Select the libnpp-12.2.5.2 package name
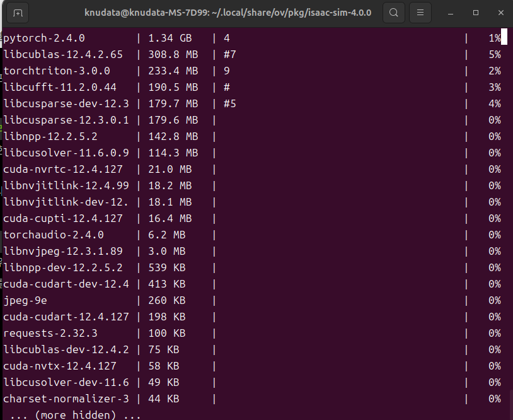This screenshot has width=513, height=420. point(50,136)
